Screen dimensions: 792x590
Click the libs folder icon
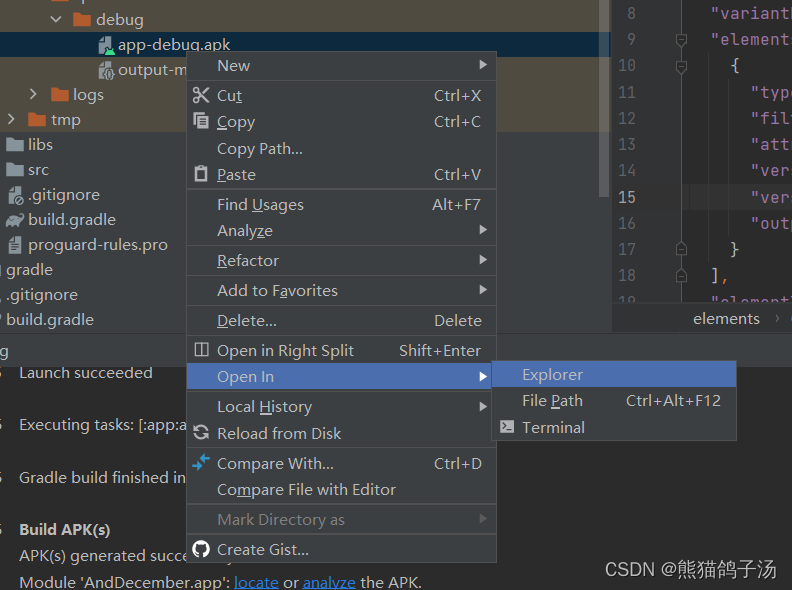15,145
